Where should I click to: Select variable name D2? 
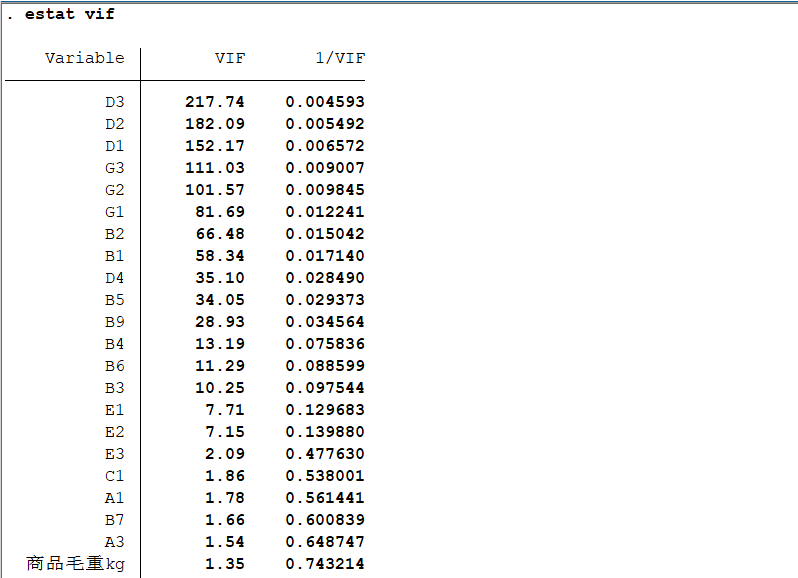pyautogui.click(x=115, y=124)
